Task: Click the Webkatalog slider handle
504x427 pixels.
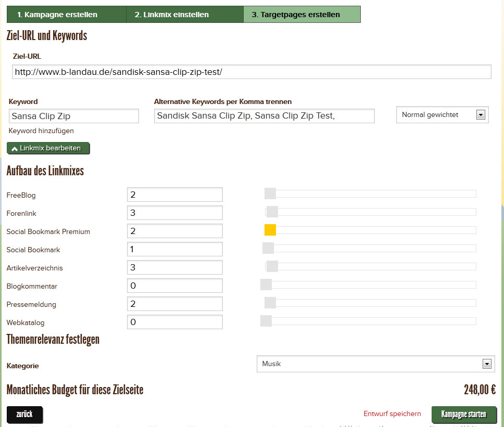Action: pyautogui.click(x=266, y=321)
